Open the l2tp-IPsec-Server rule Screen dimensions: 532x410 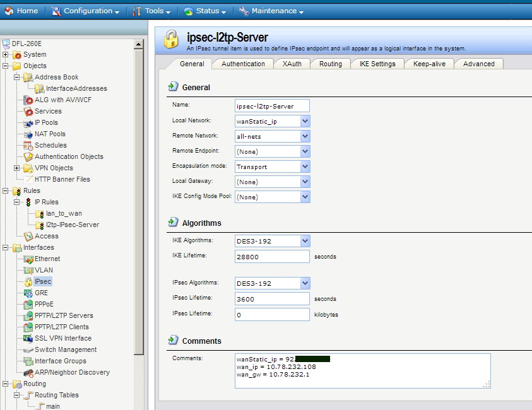pos(72,225)
